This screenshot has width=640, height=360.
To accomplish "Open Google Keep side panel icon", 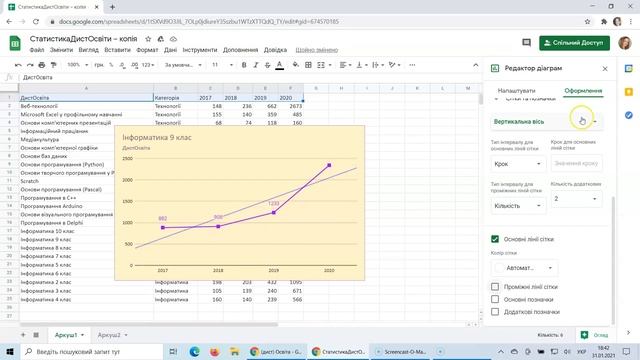I will pyautogui.click(x=629, y=92).
